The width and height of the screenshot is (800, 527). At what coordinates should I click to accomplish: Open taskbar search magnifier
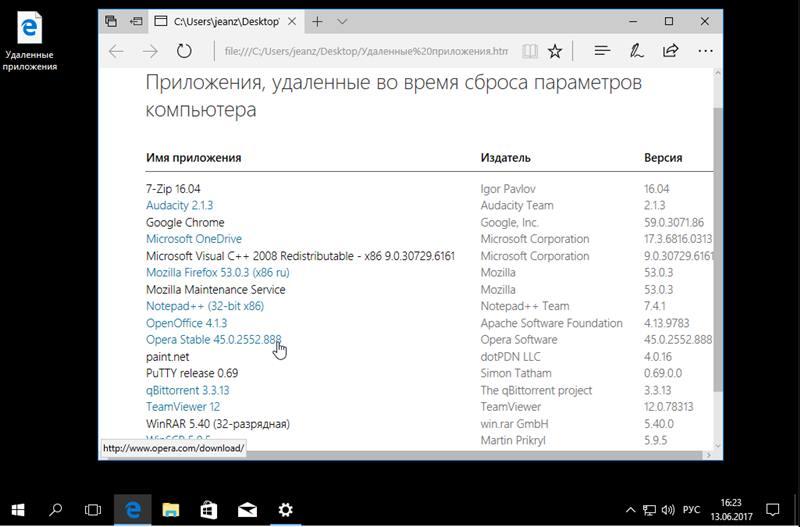[56, 510]
